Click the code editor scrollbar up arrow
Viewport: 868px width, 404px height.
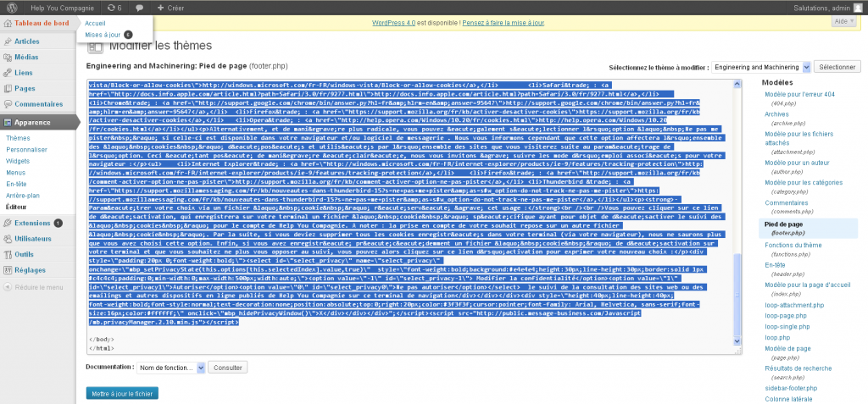coord(737,84)
